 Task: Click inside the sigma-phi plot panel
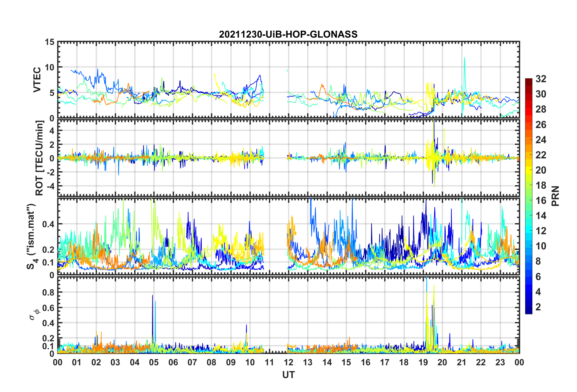[288, 315]
